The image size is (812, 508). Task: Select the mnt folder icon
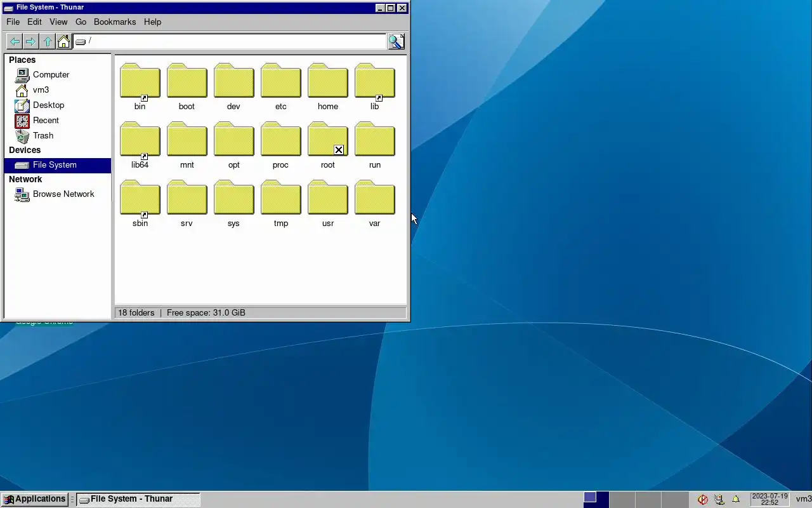click(187, 139)
